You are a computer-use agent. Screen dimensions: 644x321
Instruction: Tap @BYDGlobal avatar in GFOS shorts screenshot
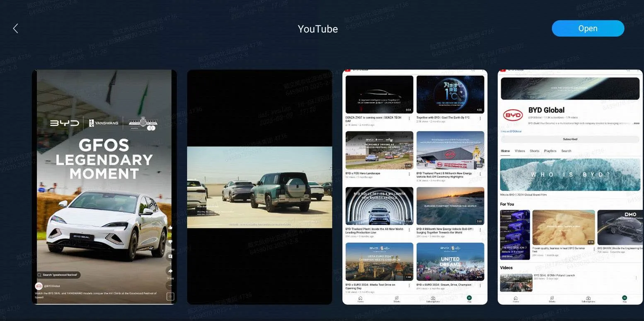(x=39, y=286)
